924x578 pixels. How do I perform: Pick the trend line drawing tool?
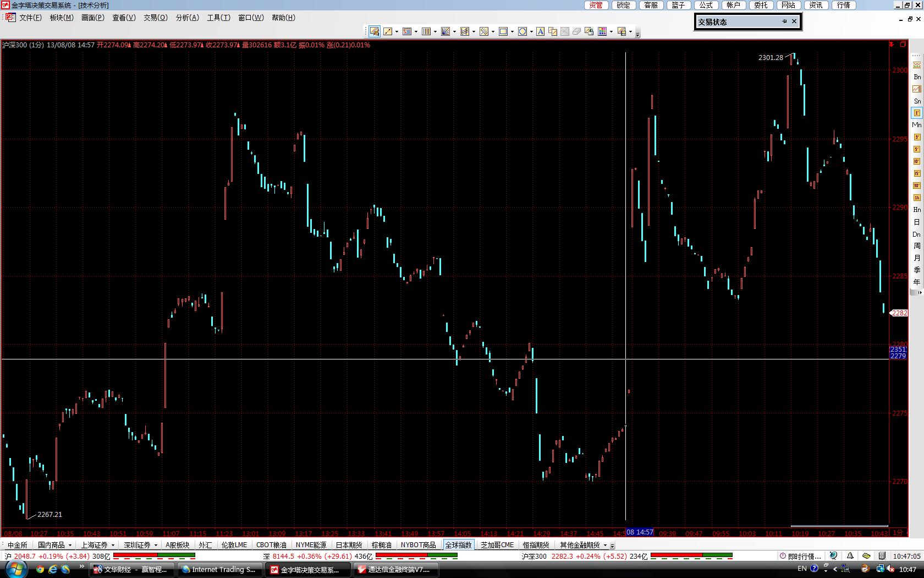[388, 31]
